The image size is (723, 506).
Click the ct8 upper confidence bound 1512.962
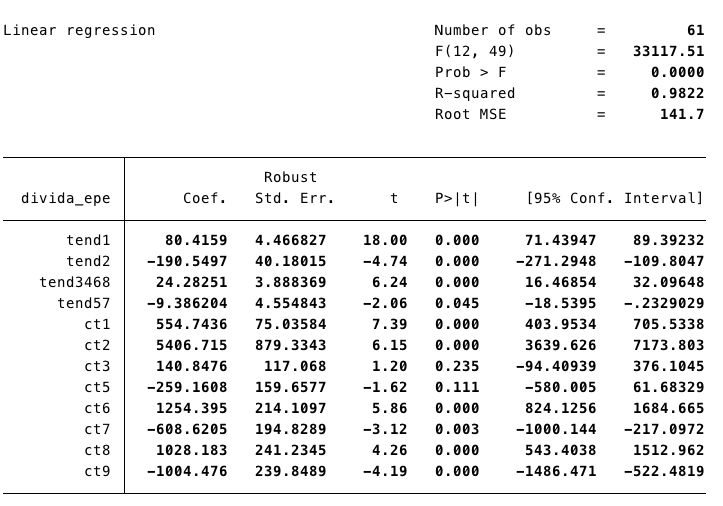click(x=669, y=450)
